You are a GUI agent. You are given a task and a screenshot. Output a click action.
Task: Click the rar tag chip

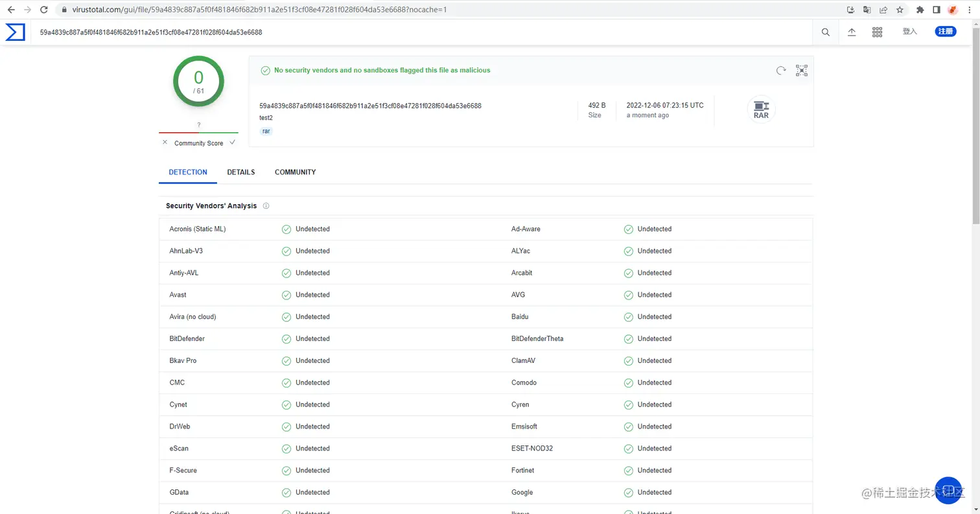click(266, 131)
